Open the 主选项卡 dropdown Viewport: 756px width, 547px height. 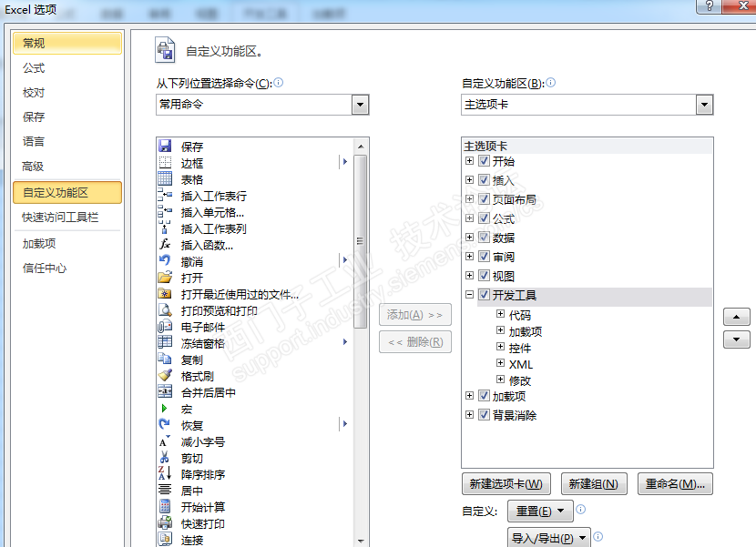click(704, 105)
